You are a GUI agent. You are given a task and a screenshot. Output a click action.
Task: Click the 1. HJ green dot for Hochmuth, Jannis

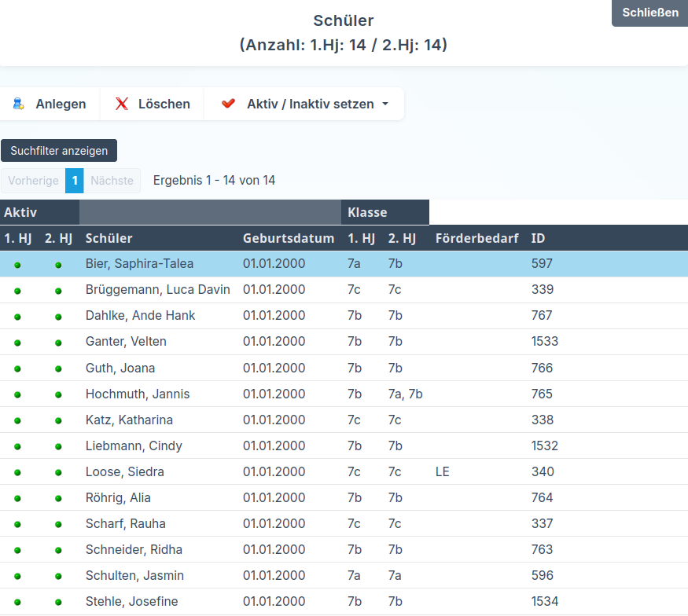click(17, 395)
